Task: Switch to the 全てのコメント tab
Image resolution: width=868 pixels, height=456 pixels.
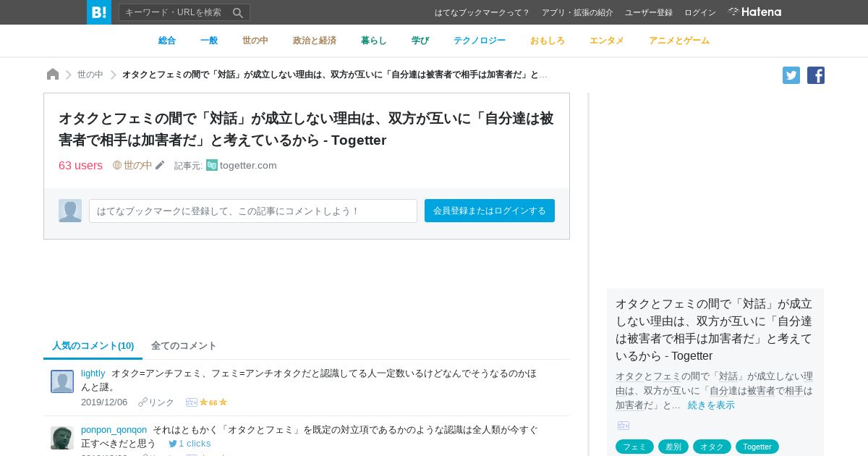Action: click(184, 345)
